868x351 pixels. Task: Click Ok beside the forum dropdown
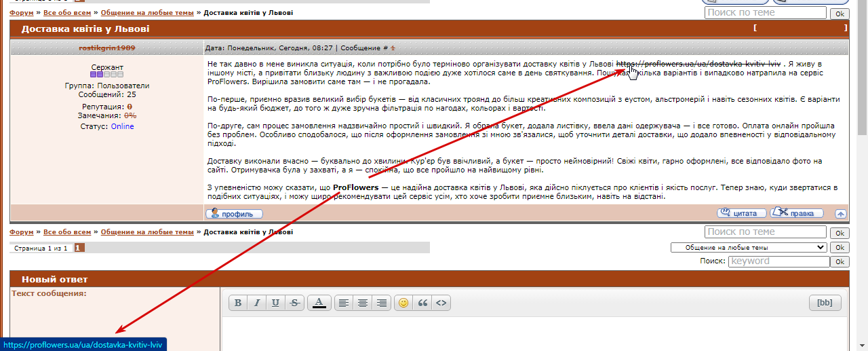click(840, 247)
